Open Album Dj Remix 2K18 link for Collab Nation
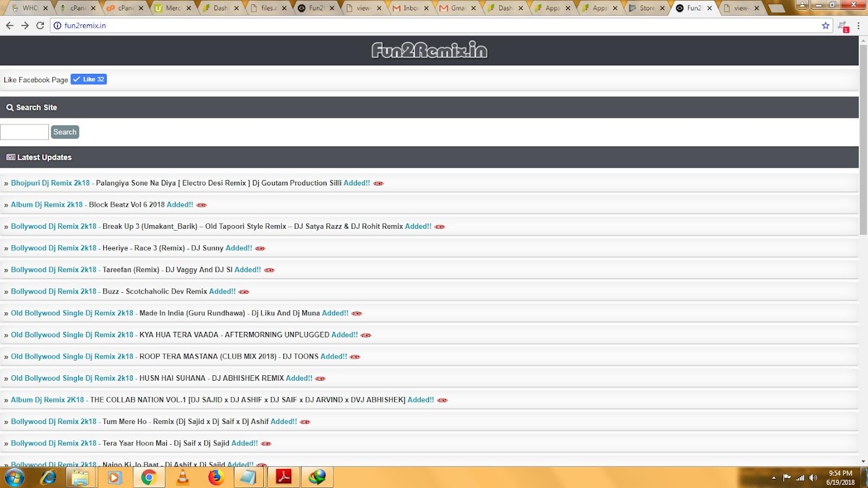Screen dimensions: 868x488 [x=48, y=400]
